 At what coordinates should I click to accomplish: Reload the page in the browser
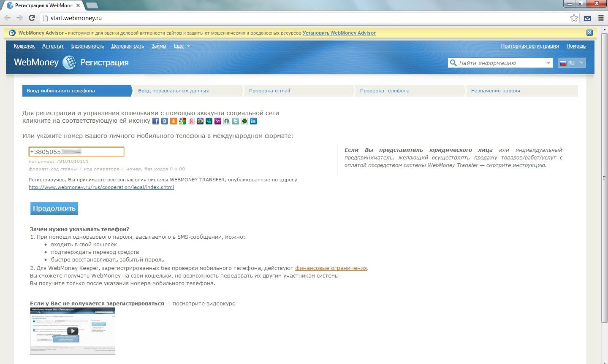(32, 18)
